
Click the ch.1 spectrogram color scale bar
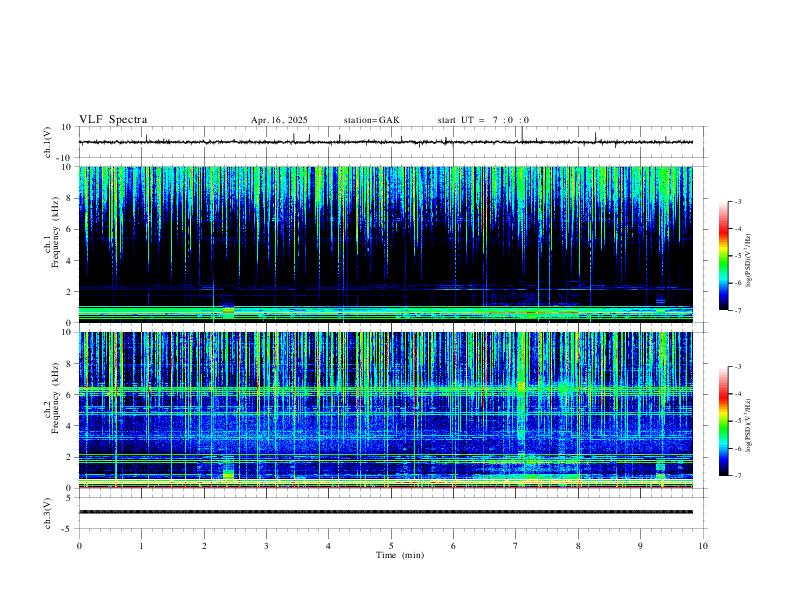[x=724, y=256]
